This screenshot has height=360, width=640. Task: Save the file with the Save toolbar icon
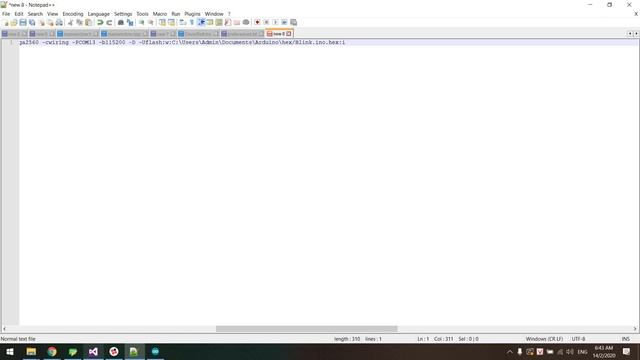[x=23, y=22]
